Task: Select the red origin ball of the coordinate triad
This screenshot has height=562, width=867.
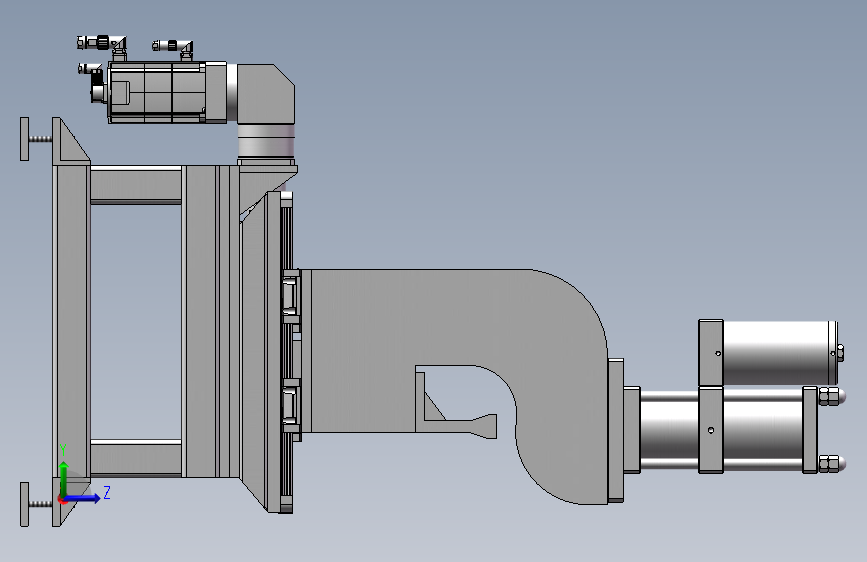Action: point(62,499)
